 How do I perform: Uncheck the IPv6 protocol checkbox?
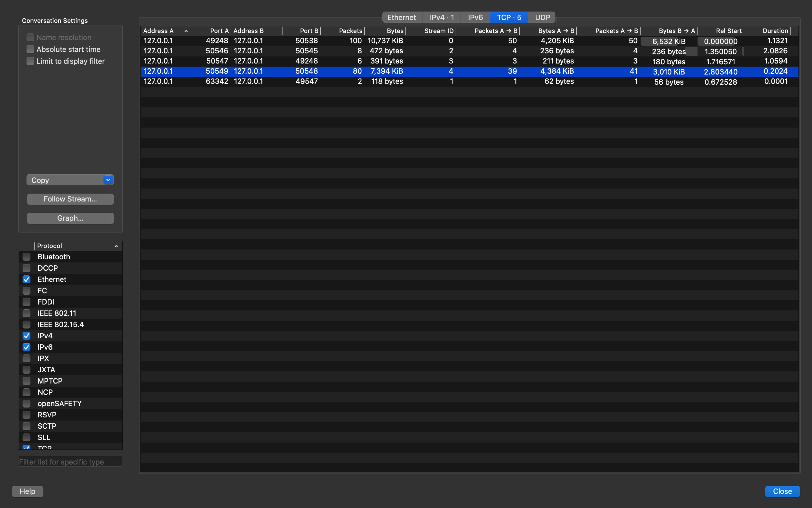(x=27, y=347)
